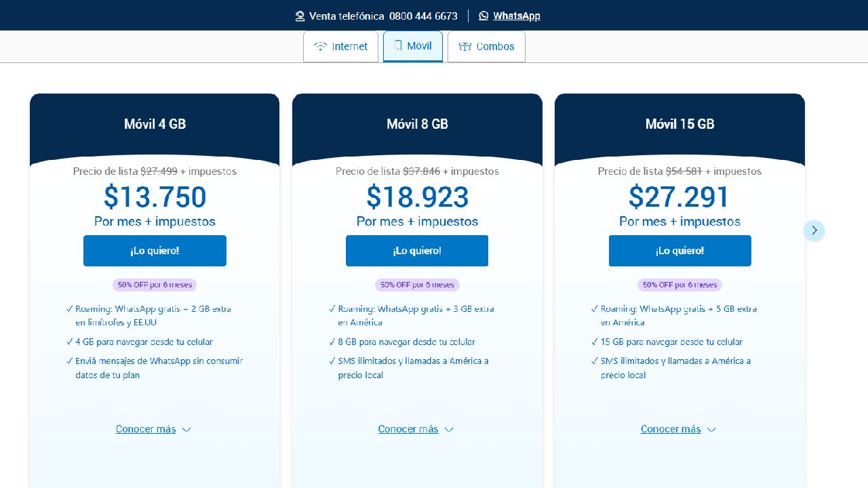Click the $18.923 price on Móvil 8 GB

point(417,197)
